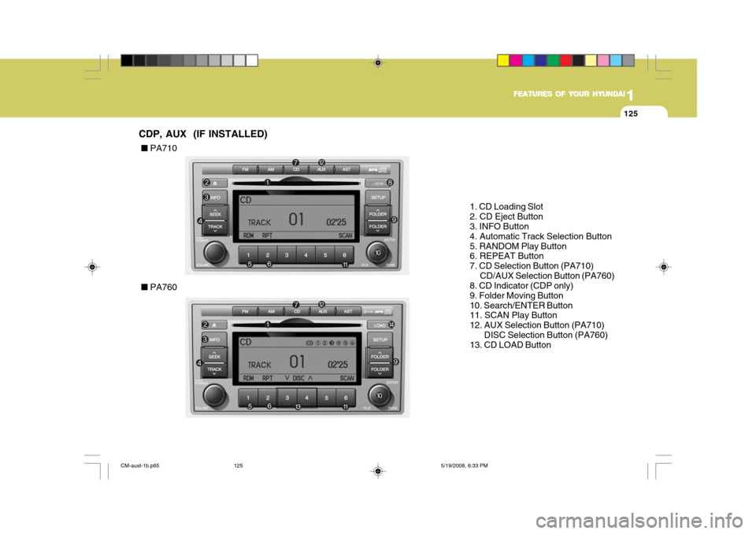Viewport: 756px width, 534px height.
Task: Click the tune/enter knob on PA710
Action: pyautogui.click(x=377, y=252)
